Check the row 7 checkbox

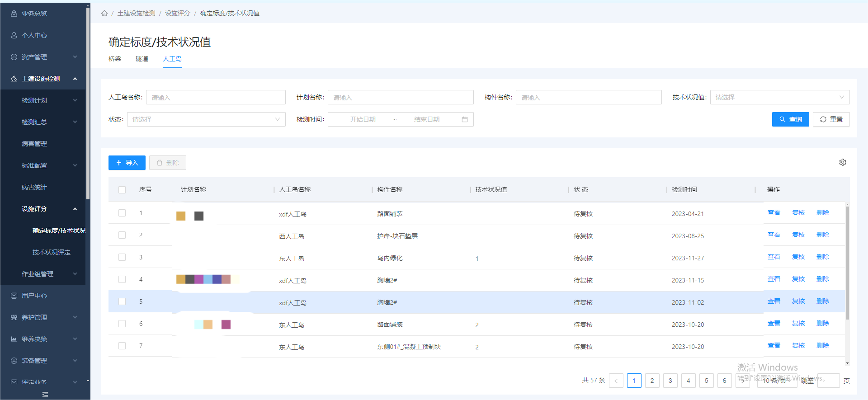point(122,346)
